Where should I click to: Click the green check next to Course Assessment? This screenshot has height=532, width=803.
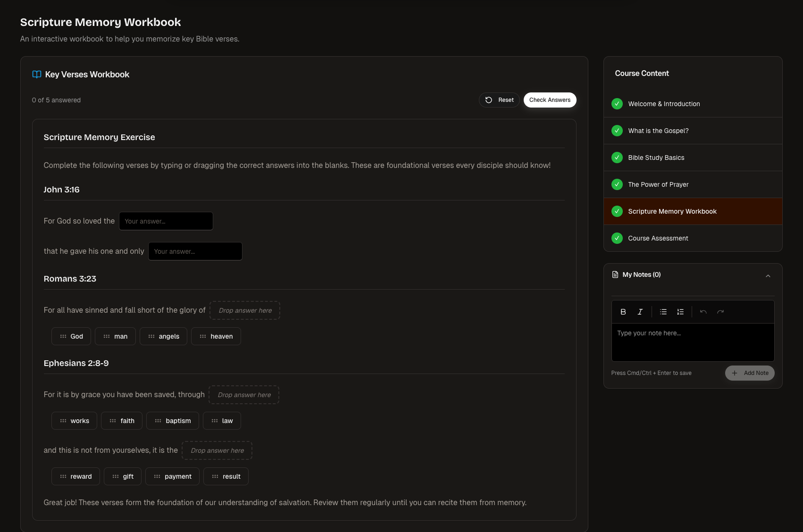coord(617,238)
